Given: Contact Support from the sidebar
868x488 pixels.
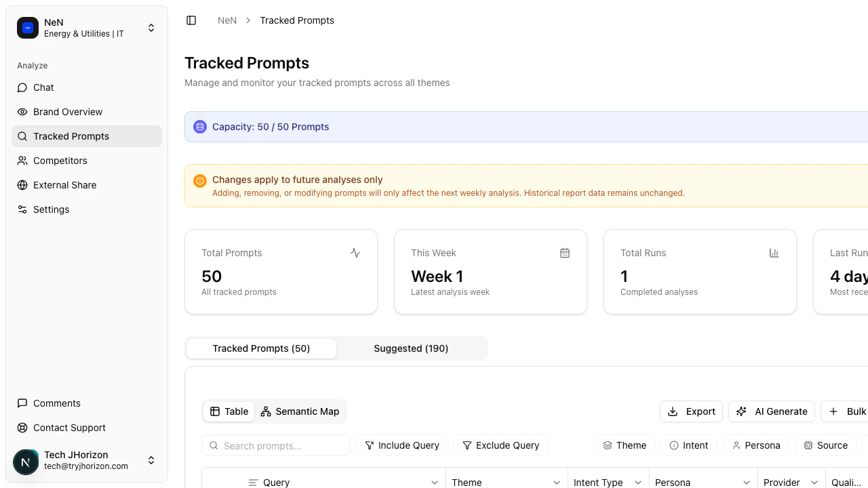Looking at the screenshot, I should click(x=69, y=428).
